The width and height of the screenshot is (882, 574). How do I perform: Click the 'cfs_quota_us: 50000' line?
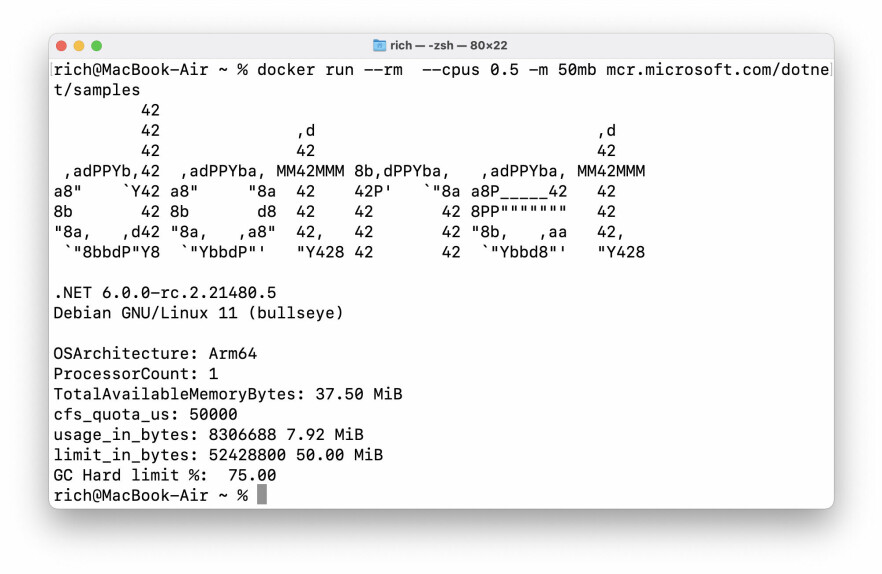point(145,414)
